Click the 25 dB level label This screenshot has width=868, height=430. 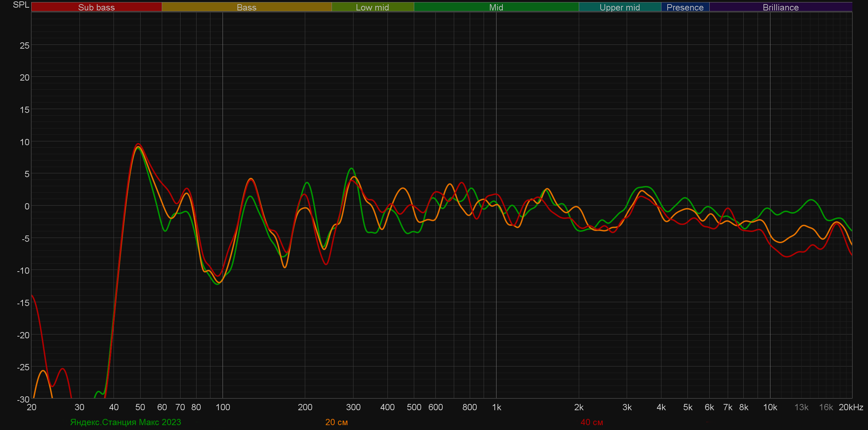click(x=24, y=46)
